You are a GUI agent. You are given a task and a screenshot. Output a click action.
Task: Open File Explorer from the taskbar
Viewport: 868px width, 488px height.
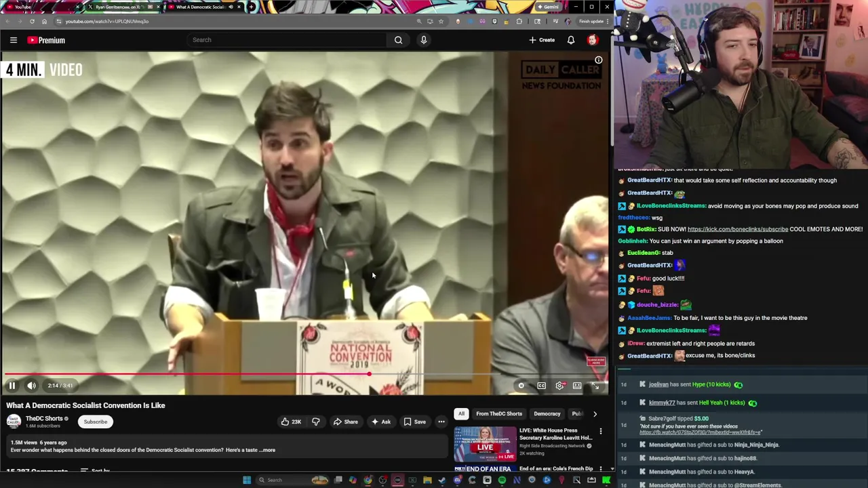pyautogui.click(x=427, y=480)
